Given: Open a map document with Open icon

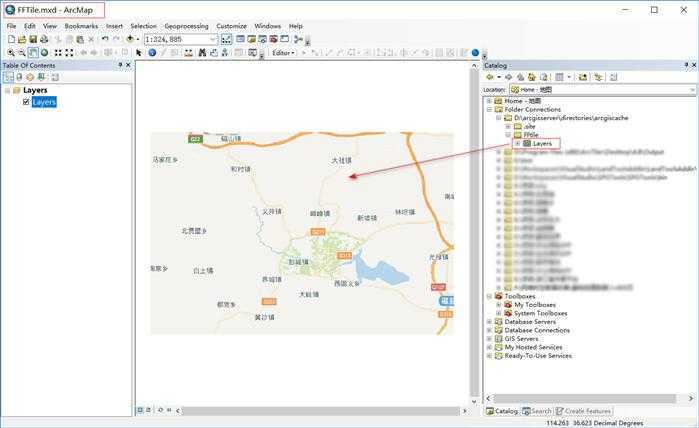Looking at the screenshot, I should [22, 40].
